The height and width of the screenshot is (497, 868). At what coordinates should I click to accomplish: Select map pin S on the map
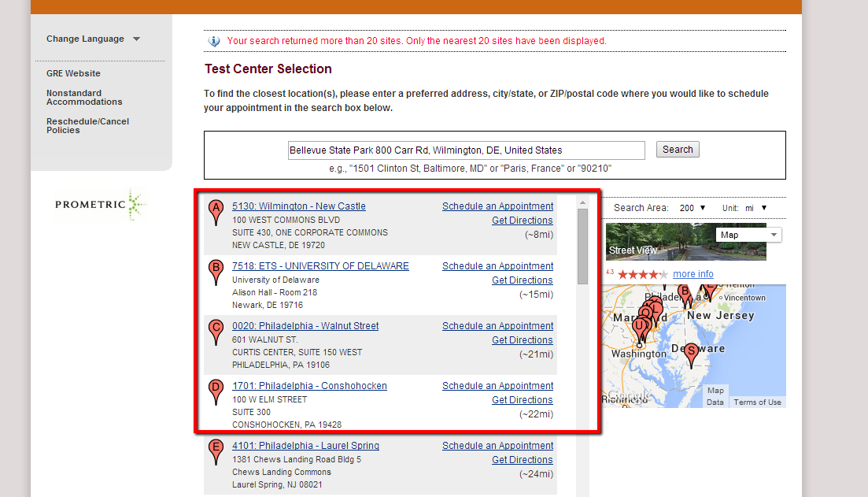[x=691, y=355]
